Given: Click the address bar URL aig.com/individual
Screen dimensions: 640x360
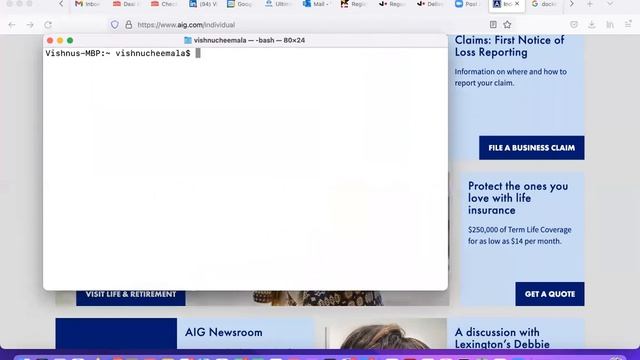Looking at the screenshot, I should click(186, 25).
